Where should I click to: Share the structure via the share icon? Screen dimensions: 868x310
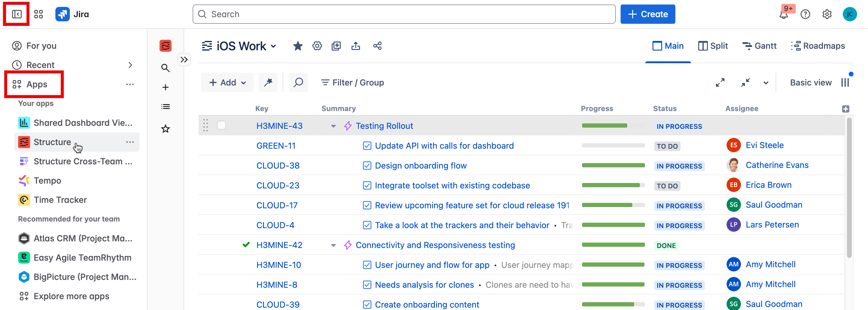pyautogui.click(x=377, y=46)
